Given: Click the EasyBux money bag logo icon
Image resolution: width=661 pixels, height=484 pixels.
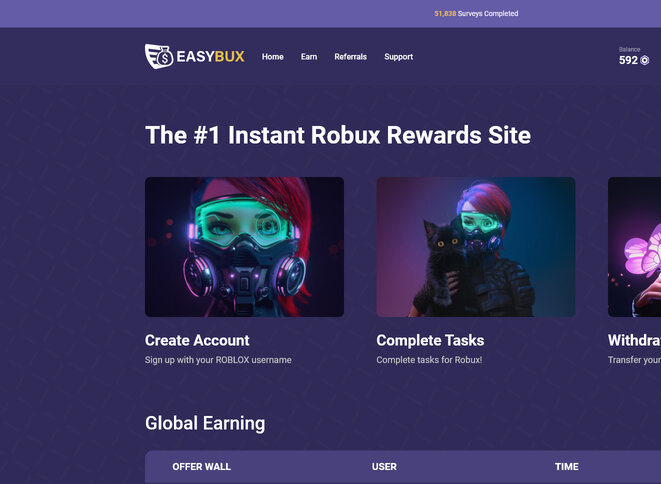Looking at the screenshot, I should tap(159, 56).
